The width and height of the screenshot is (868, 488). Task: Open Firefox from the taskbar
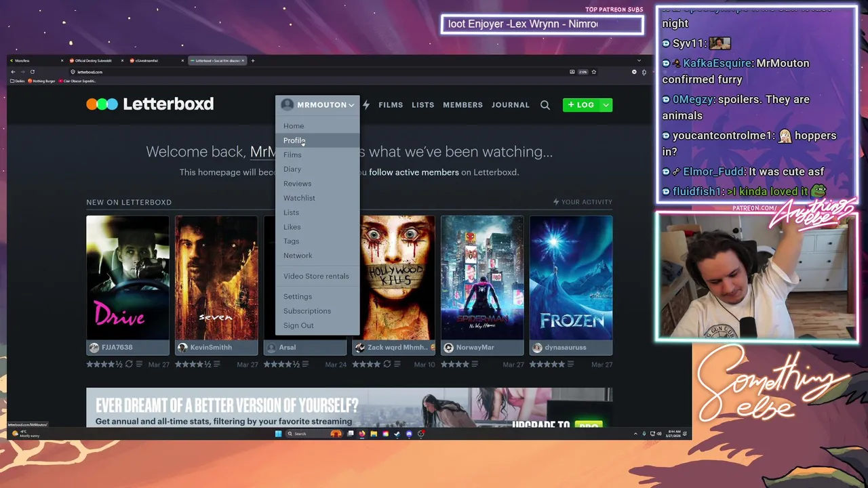point(362,434)
